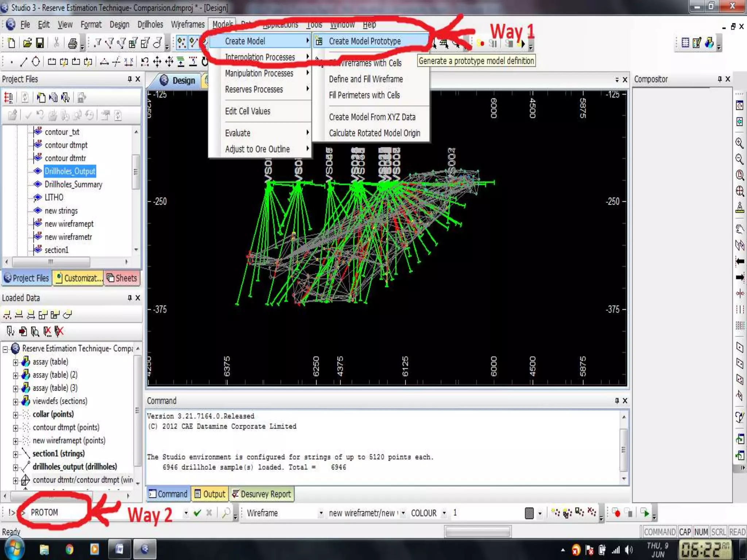The height and width of the screenshot is (560, 747).
Task: Expand the collar (points) tree node
Action: pos(15,415)
